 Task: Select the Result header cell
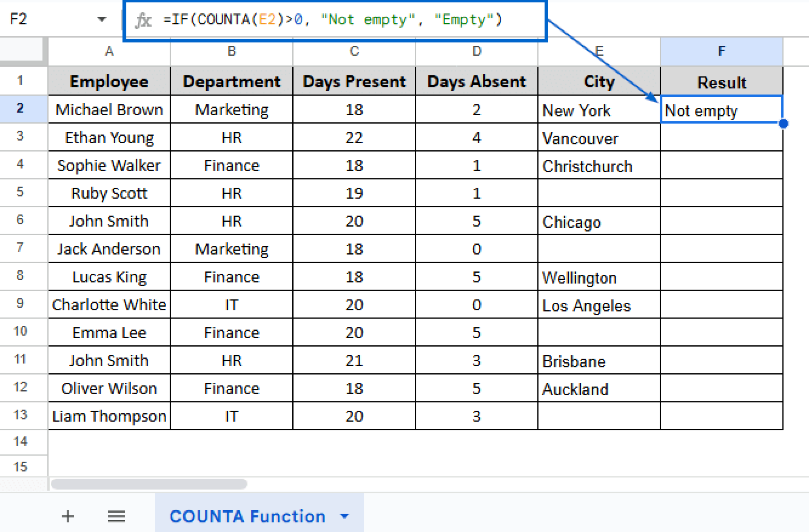tap(721, 82)
